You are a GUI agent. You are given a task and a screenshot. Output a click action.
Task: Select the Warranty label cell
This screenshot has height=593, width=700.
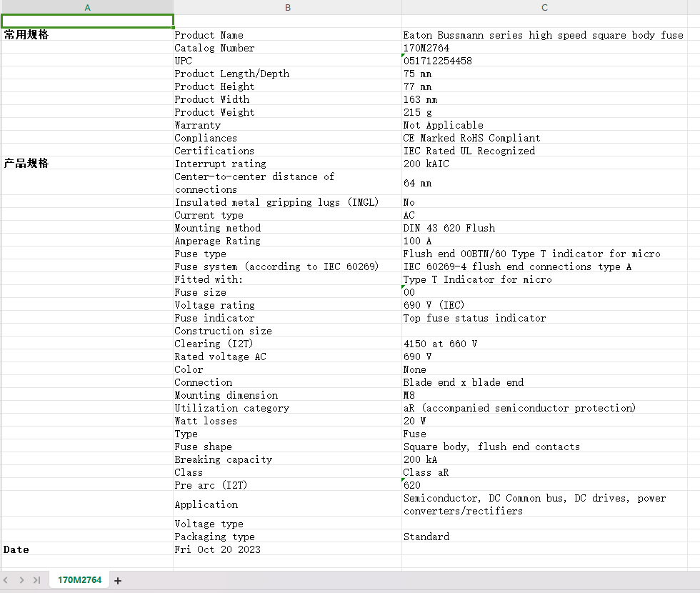coord(287,125)
